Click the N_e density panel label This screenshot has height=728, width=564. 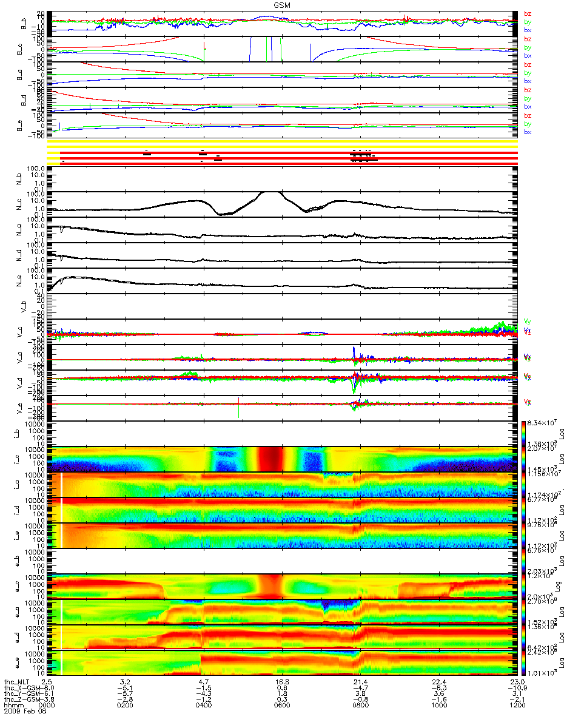(x=18, y=281)
